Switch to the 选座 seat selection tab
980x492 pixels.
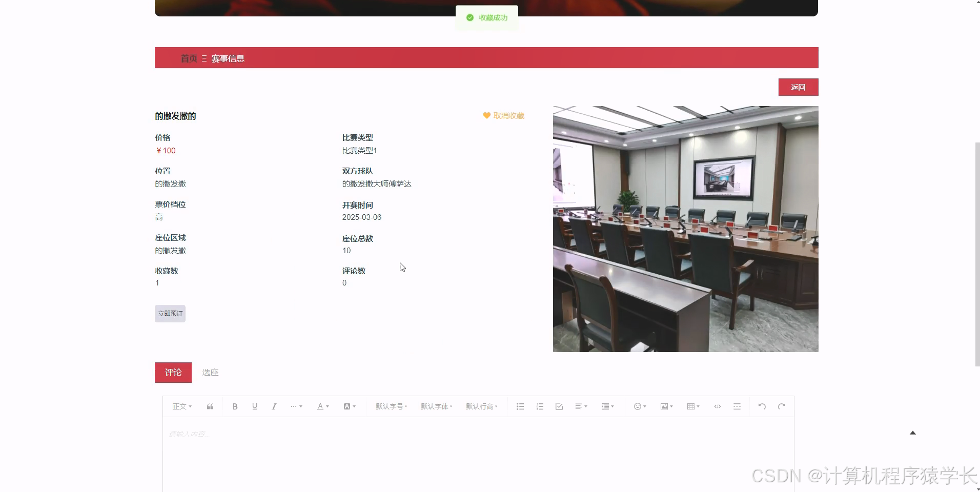[x=209, y=372]
